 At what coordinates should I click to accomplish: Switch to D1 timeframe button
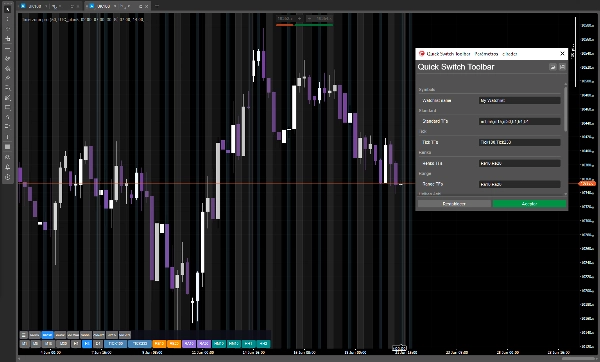[98, 344]
